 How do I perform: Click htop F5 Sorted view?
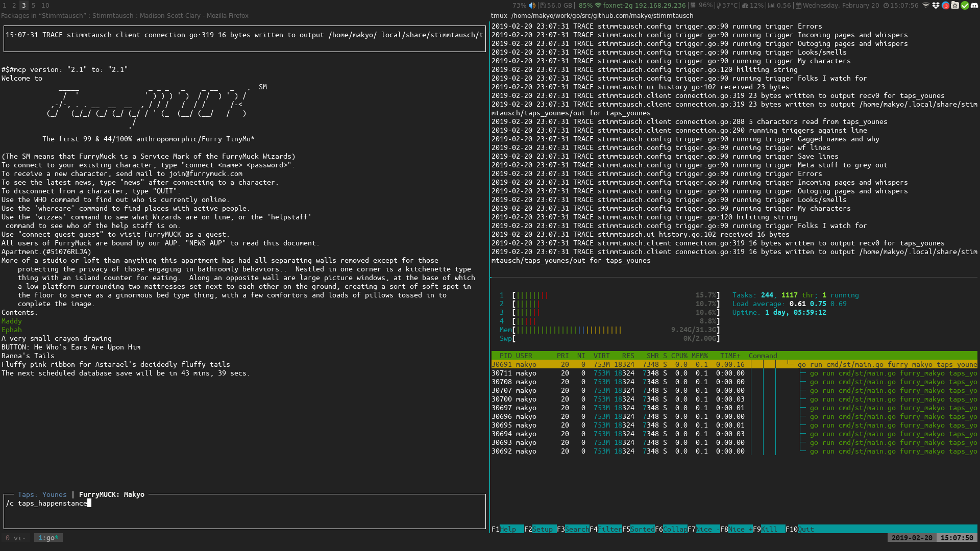(638, 529)
